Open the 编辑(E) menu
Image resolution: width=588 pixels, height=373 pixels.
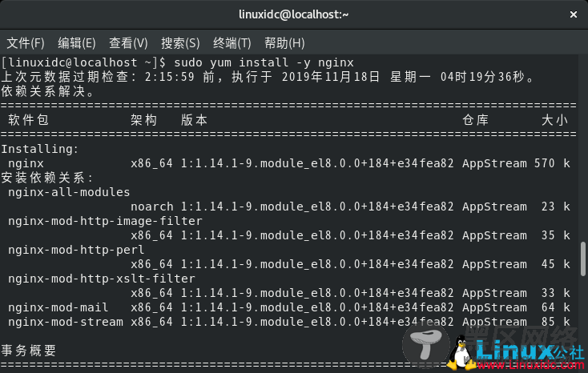click(77, 43)
